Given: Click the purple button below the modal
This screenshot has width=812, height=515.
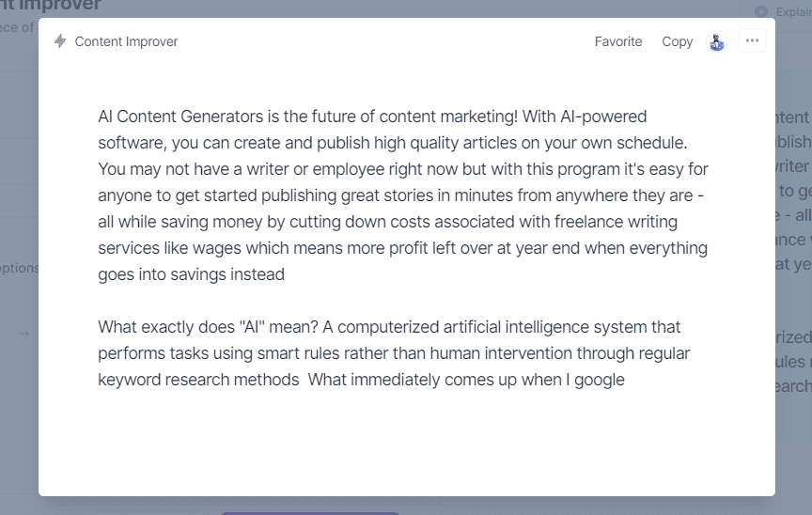Looking at the screenshot, I should tap(310, 513).
